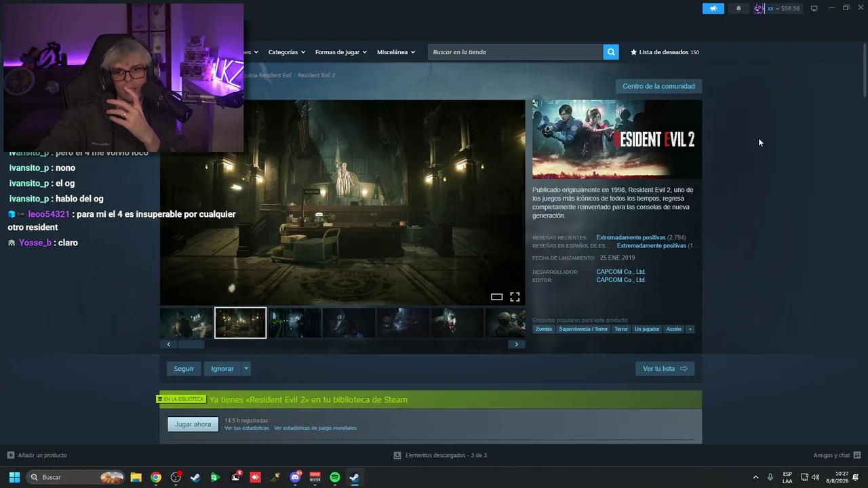Open Windows notification center bell

[x=856, y=477]
